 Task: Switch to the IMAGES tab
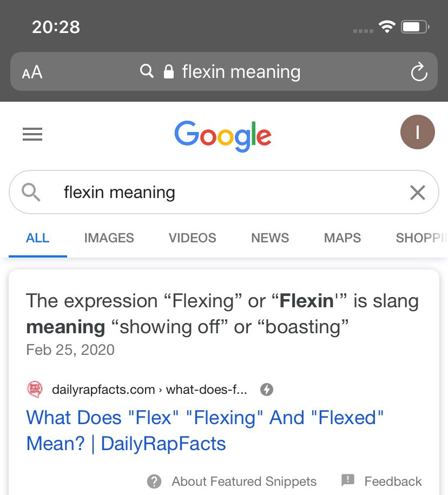tap(109, 238)
